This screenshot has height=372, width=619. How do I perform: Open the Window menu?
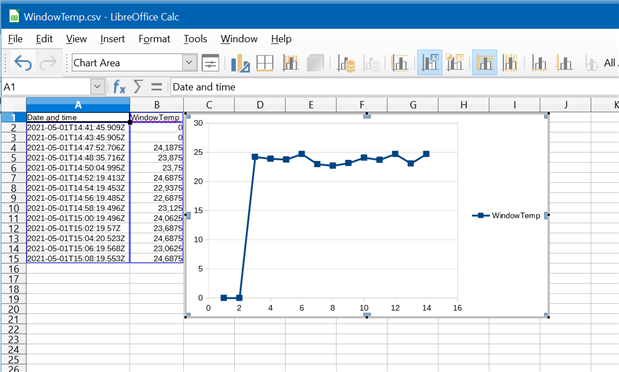(x=239, y=39)
